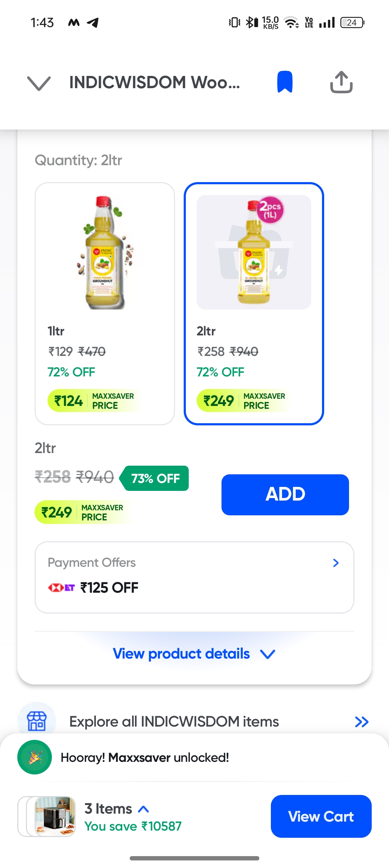The height and width of the screenshot is (868, 389).
Task: Tap the bookmark save icon
Action: click(x=285, y=82)
